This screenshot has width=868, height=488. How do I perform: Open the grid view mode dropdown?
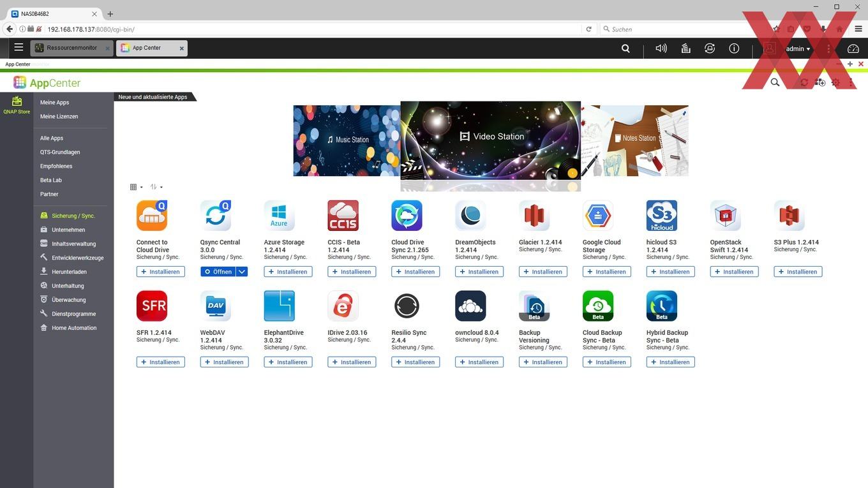(x=136, y=187)
